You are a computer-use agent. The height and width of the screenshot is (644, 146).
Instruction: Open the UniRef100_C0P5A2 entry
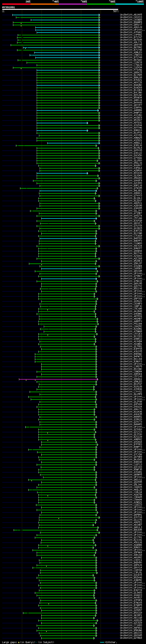point(131,35)
